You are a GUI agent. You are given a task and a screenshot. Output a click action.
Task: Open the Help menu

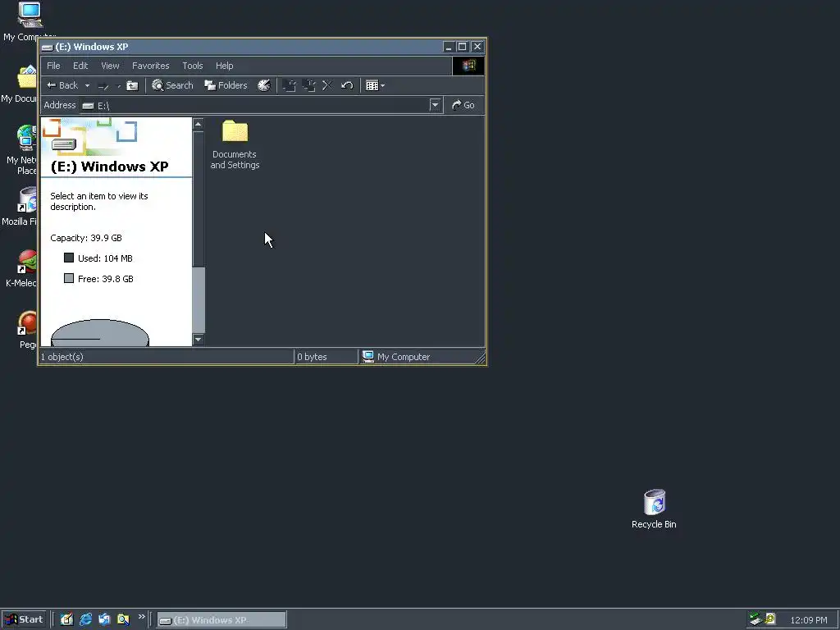[x=225, y=66]
